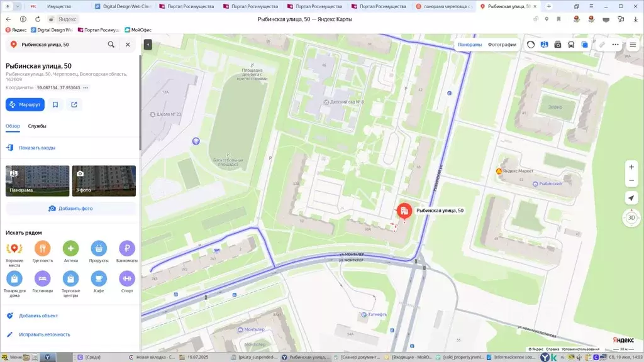
Task: Click the search magnifier in the map search box
Action: pos(111,45)
